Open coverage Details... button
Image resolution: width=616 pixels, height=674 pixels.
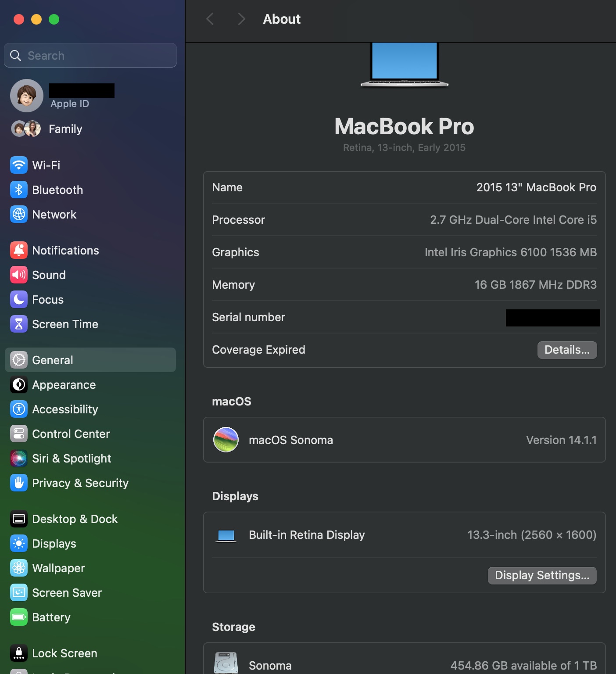pos(567,350)
